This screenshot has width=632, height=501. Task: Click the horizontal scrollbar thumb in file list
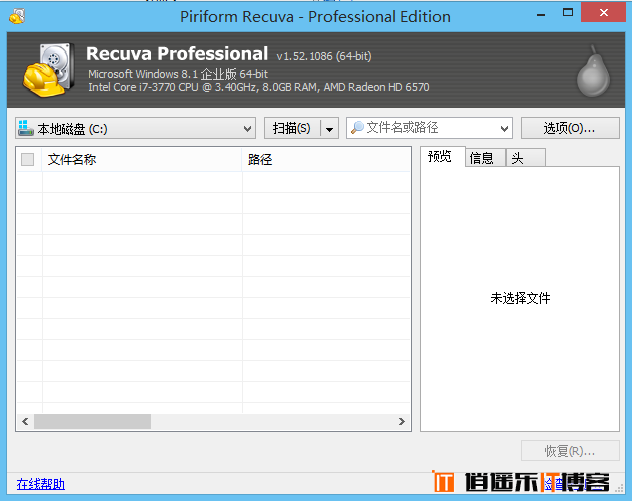coord(92,422)
